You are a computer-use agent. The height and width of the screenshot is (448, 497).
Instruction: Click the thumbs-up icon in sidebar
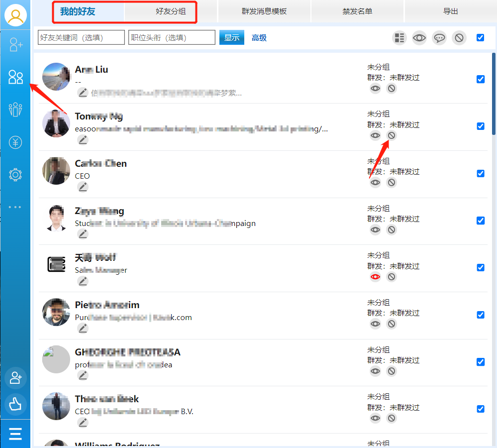click(15, 404)
